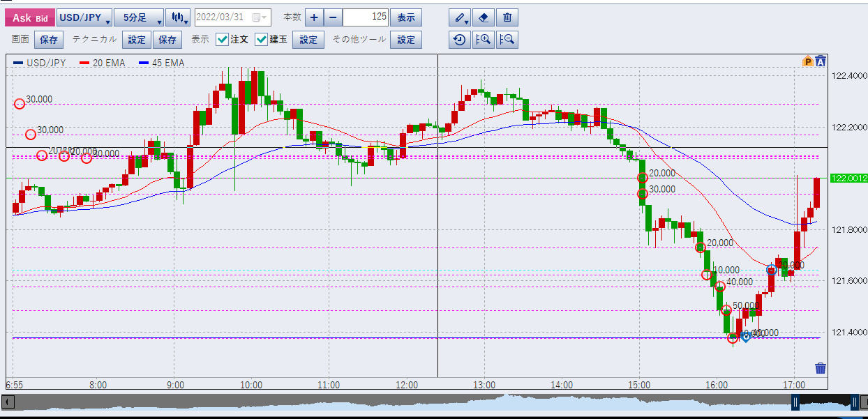Screen dimensions: 868x419
Task: Click the 表示 button next to bar count
Action: tap(405, 17)
